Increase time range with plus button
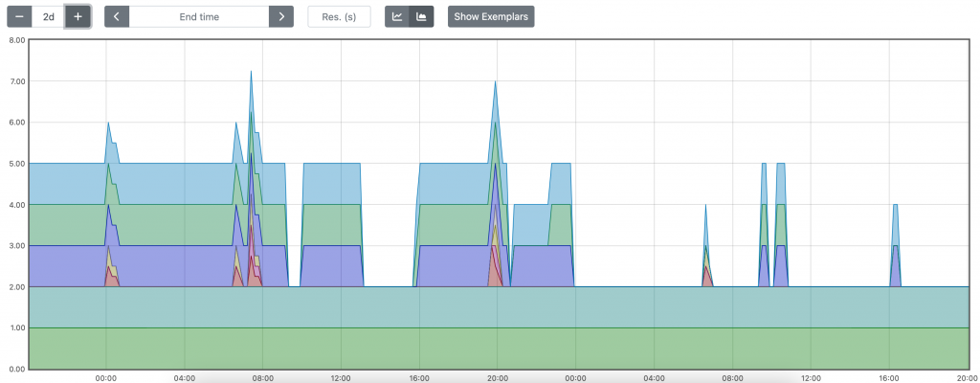 [x=78, y=16]
